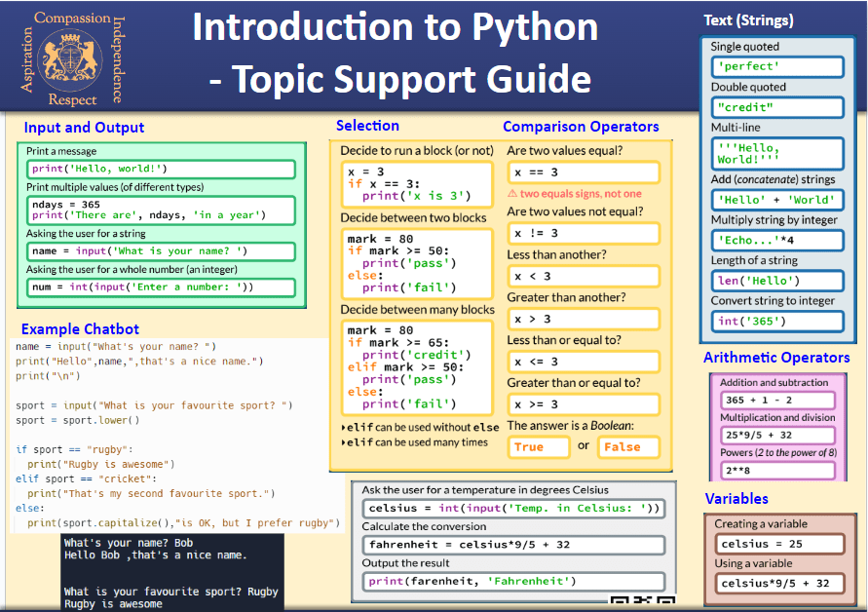Screen dimensions: 868x612
Task: Click the int('365') code box
Action: pyautogui.click(x=777, y=322)
